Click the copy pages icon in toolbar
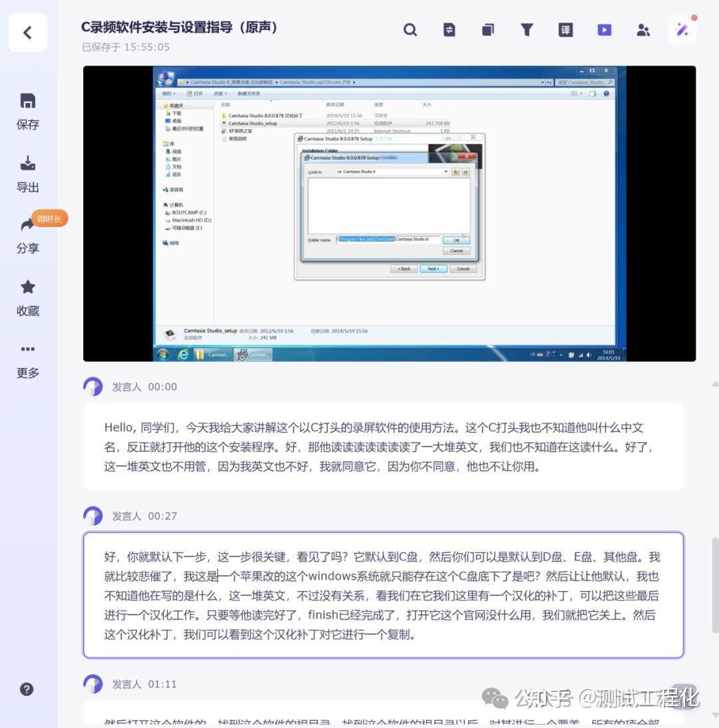Image resolution: width=719 pixels, height=728 pixels. (488, 30)
